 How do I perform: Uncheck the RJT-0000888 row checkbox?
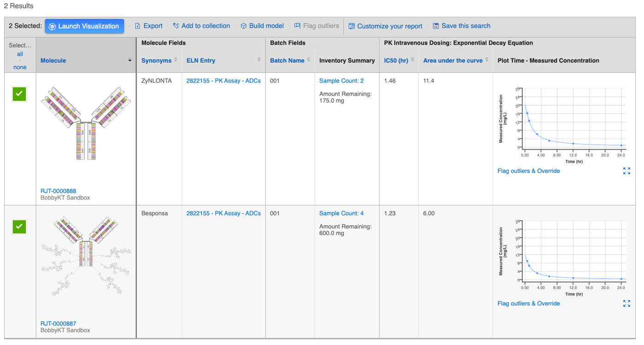click(19, 94)
